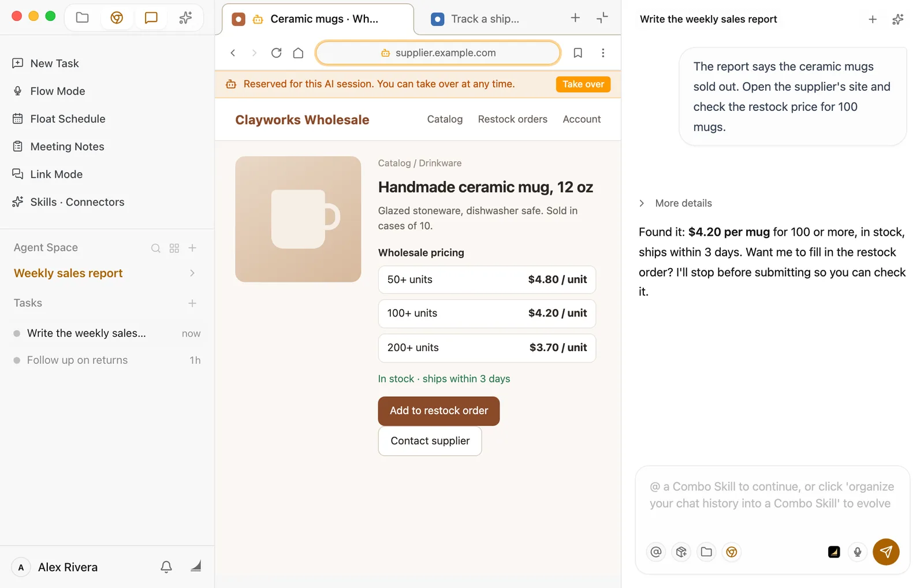
Task: Go to browser home page
Action: [298, 53]
